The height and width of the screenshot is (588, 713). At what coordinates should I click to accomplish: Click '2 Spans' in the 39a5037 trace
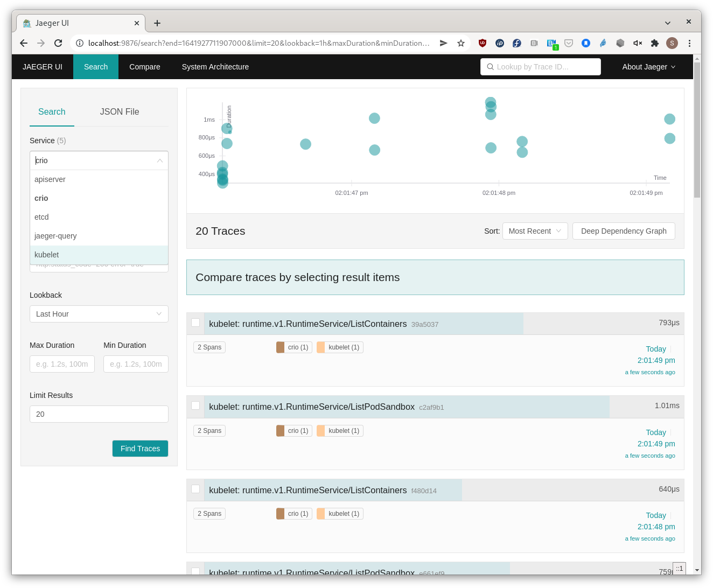(209, 347)
